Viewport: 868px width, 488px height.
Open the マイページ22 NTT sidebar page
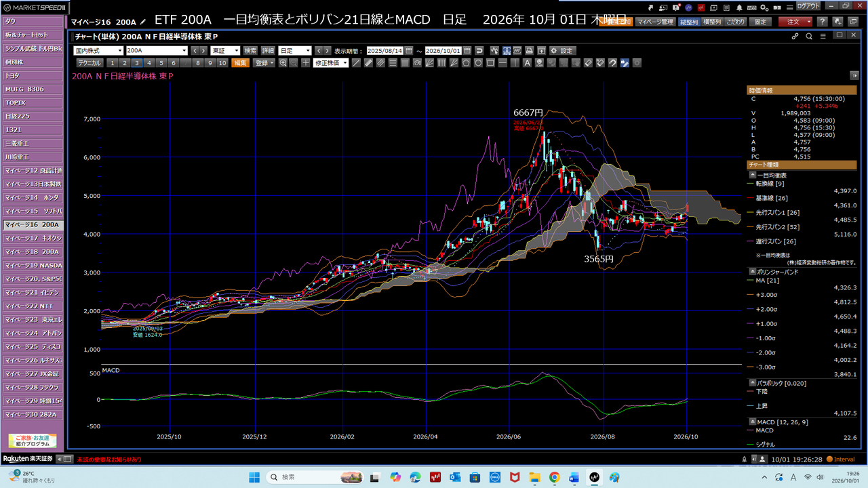tap(33, 306)
